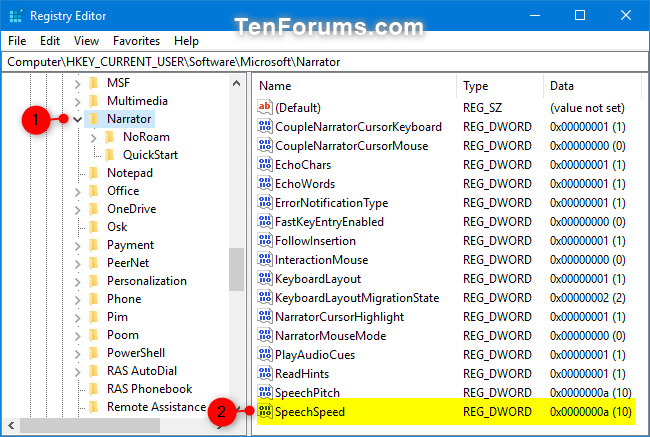The image size is (650, 437).
Task: Select the SpeechSpeed value name
Action: 310,412
